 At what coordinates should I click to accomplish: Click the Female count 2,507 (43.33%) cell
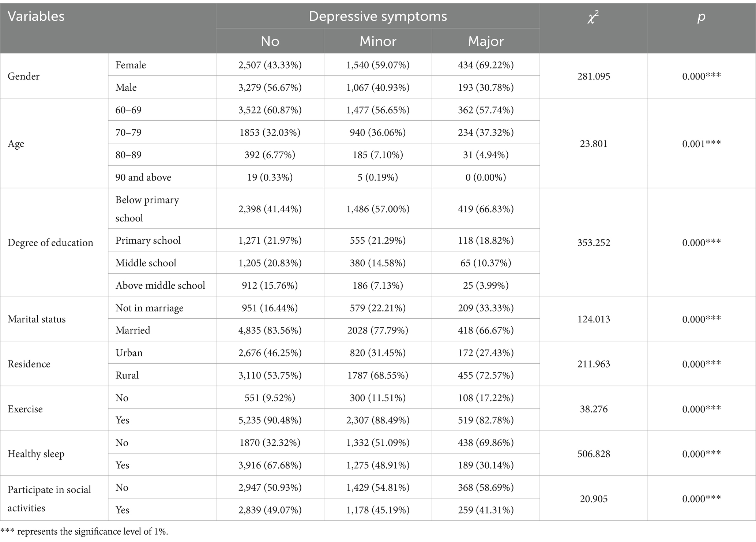pos(270,65)
